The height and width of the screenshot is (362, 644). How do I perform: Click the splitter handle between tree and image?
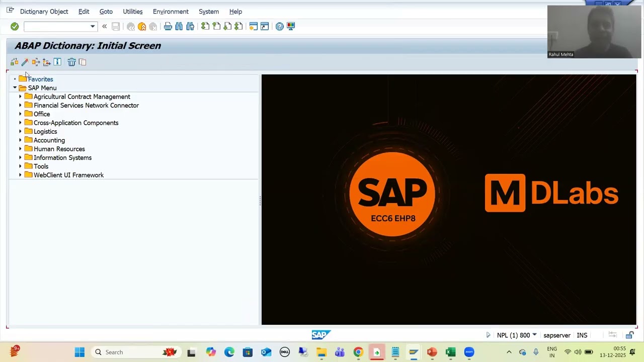coord(260,201)
